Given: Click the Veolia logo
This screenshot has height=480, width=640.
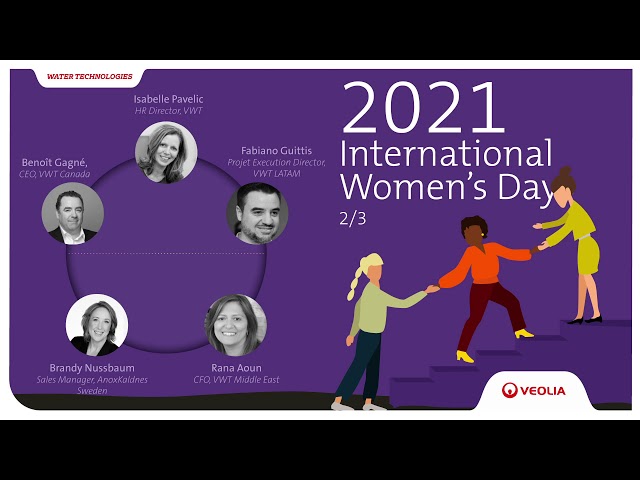Looking at the screenshot, I should (x=533, y=391).
